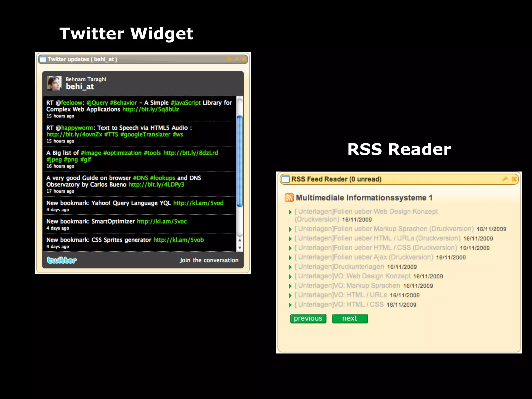The image size is (532, 399).
Task: Click the scrollbar down arrow in Twitter widget
Action: 240,248
